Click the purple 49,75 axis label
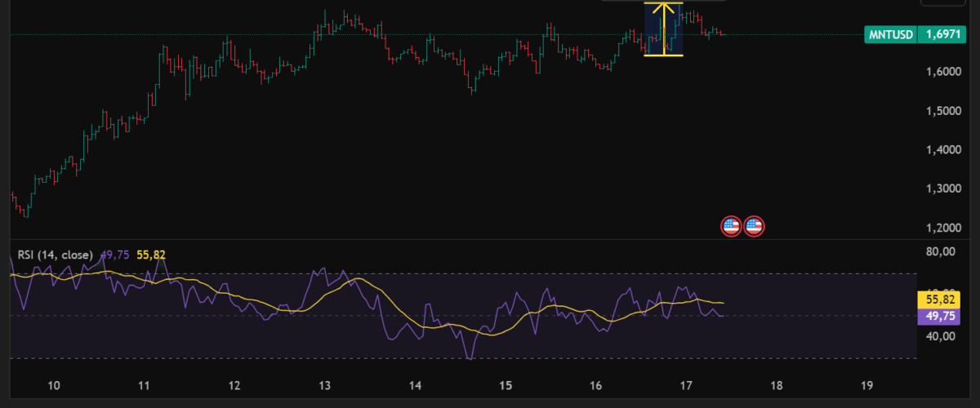Viewport: 980px width, 408px height. click(941, 316)
